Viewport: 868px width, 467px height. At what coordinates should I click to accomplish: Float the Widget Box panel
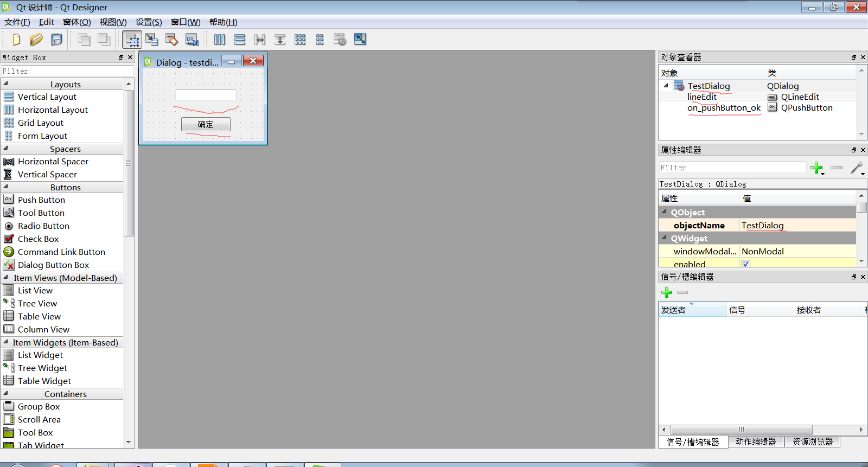point(121,57)
